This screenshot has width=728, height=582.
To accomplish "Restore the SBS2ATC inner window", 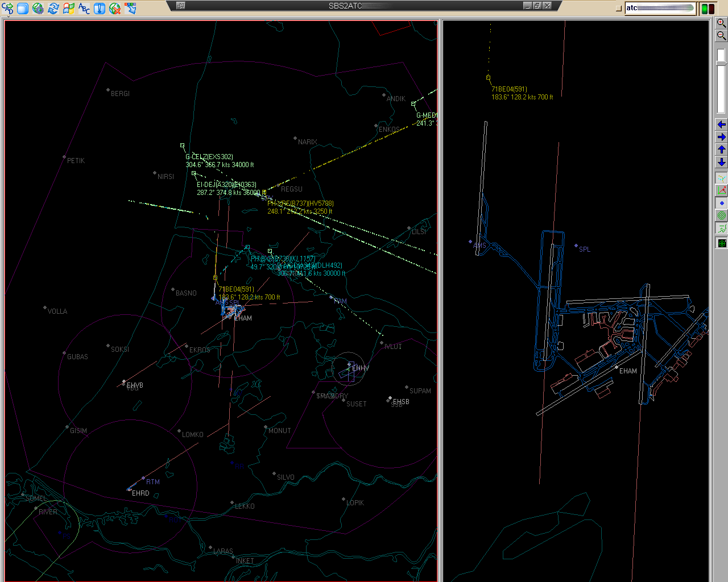I will pos(537,6).
